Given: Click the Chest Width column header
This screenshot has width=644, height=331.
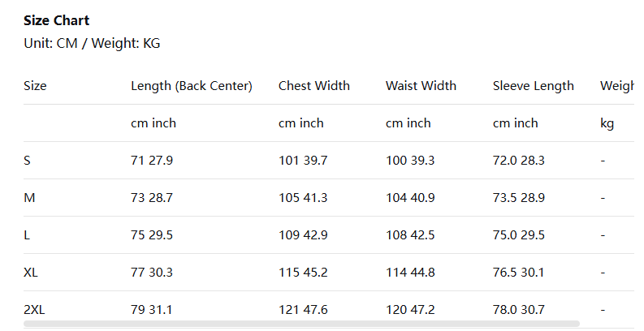Looking at the screenshot, I should [x=314, y=86].
